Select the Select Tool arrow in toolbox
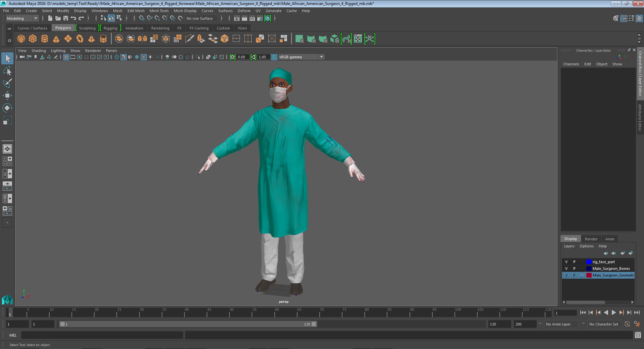Viewport: 644px width, 349px height. tap(7, 59)
